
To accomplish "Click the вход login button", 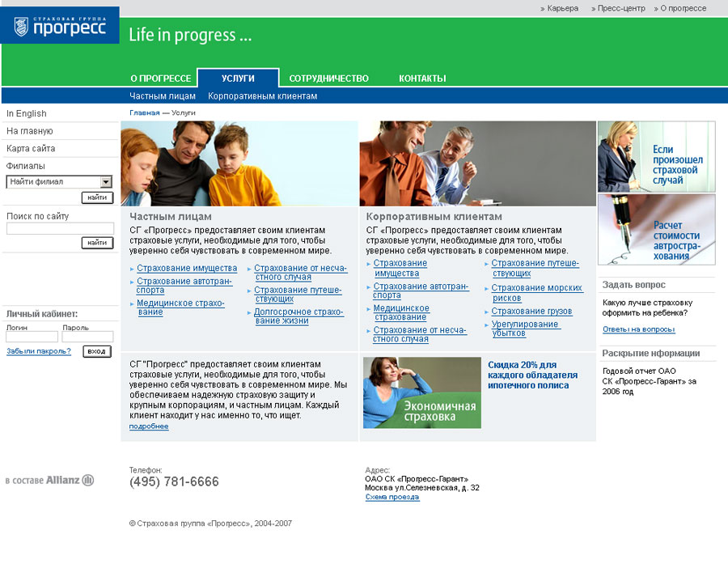I will click(x=96, y=351).
